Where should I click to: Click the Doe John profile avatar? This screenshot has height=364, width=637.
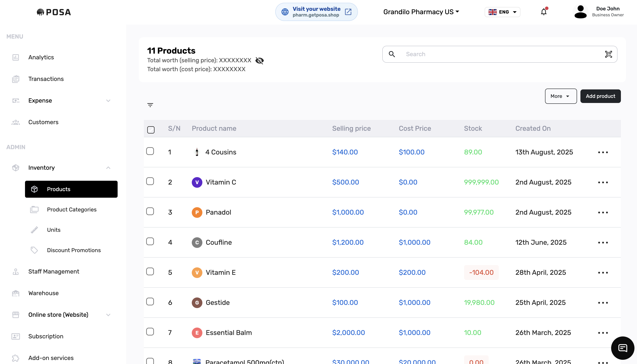pos(580,12)
